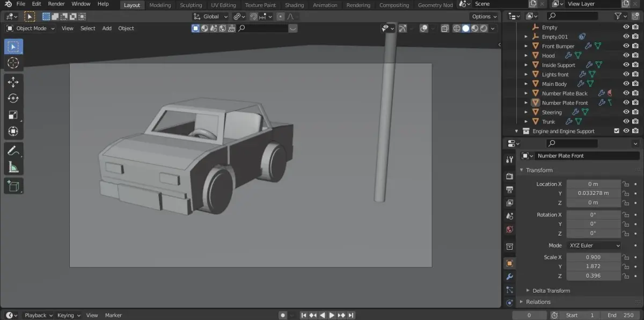Switch to material preview shading
Viewport: 644px width, 320px height.
474,28
